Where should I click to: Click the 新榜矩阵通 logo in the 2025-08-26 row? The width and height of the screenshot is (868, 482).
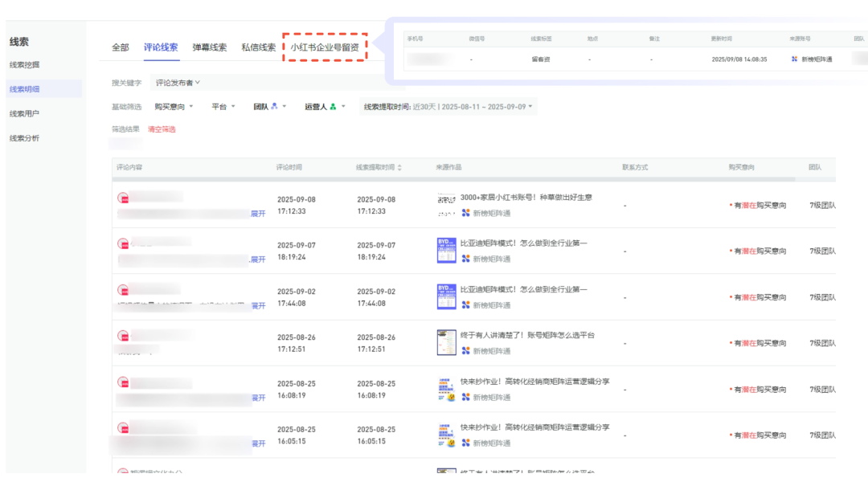click(x=465, y=351)
